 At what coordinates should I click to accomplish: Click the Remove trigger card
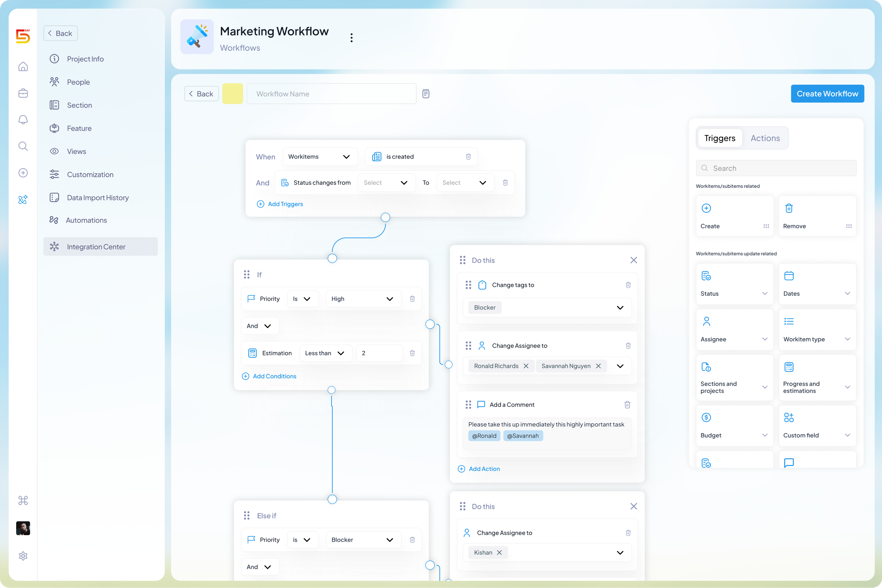coord(817,216)
